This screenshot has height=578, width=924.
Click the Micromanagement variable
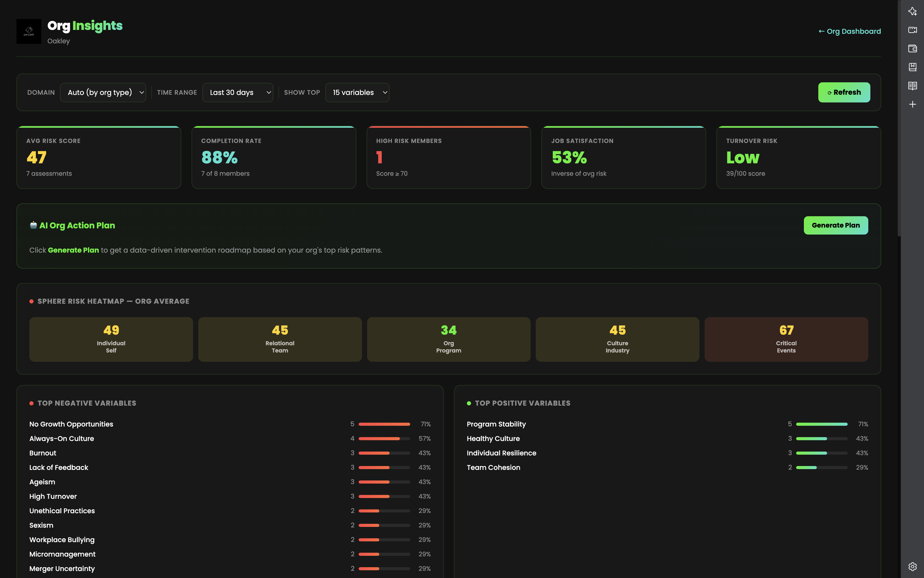[x=62, y=554]
